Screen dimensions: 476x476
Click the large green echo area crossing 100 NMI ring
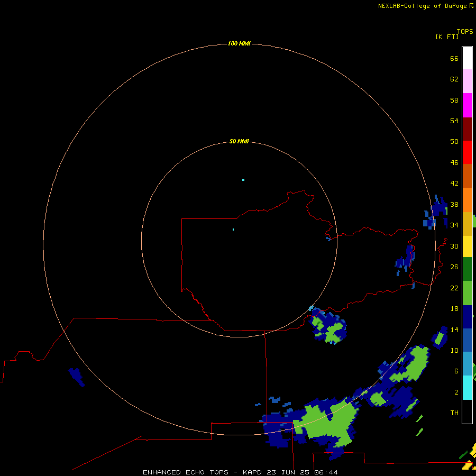point(328,422)
